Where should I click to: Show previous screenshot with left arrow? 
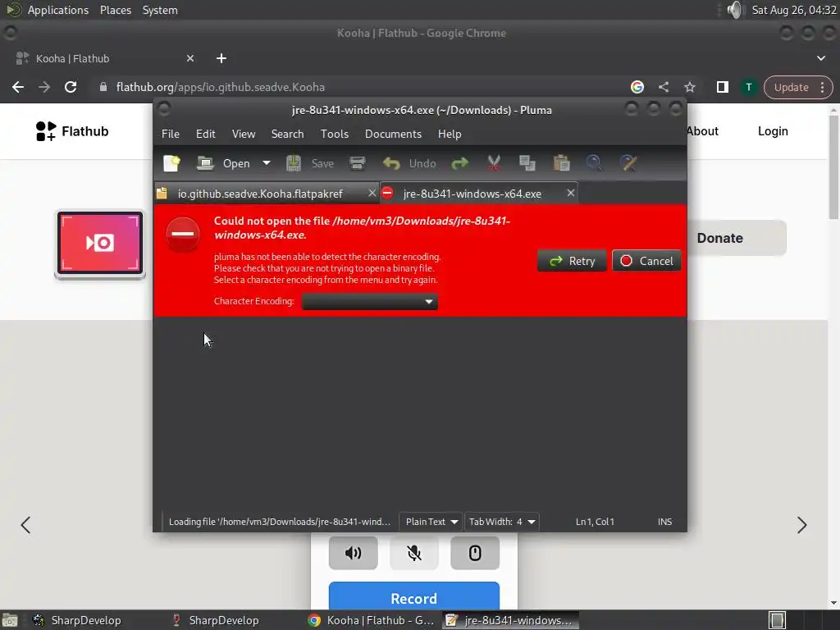click(25, 525)
